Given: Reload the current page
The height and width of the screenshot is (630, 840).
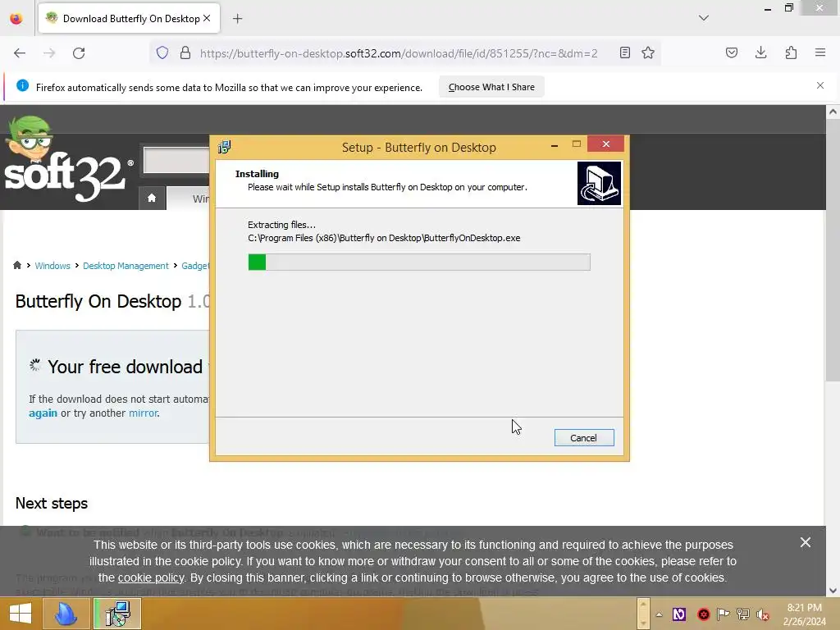Looking at the screenshot, I should click(79, 53).
